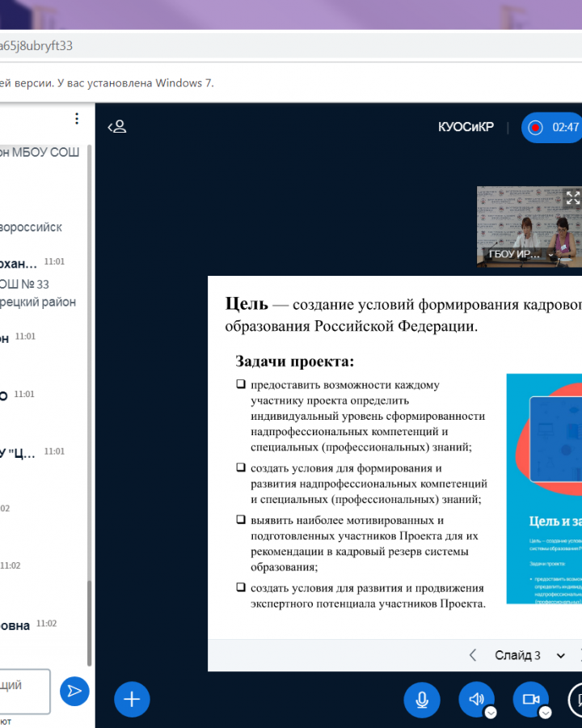
Task: Send the chat message with arrow button
Action: [74, 690]
